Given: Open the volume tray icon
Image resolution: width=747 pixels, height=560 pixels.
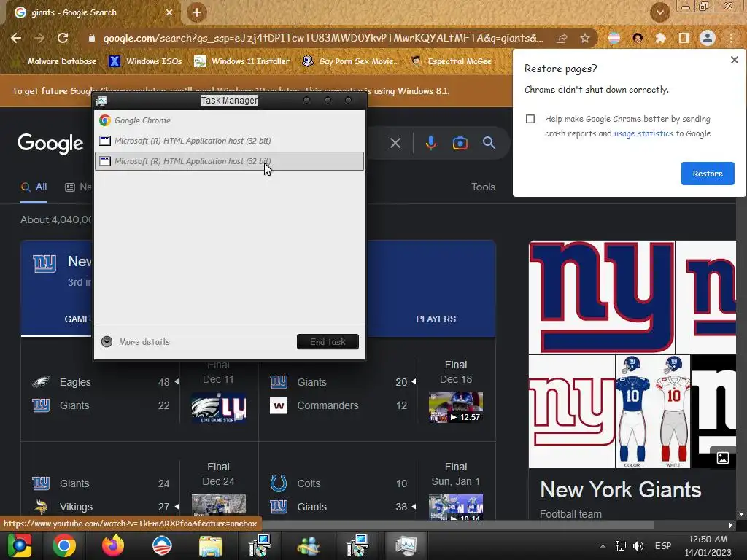Looking at the screenshot, I should point(638,546).
